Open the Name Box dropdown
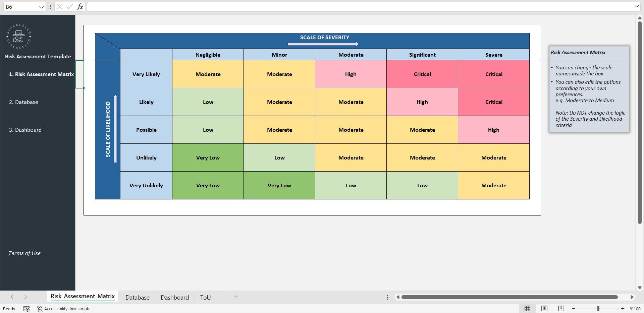644x313 pixels. (x=41, y=6)
